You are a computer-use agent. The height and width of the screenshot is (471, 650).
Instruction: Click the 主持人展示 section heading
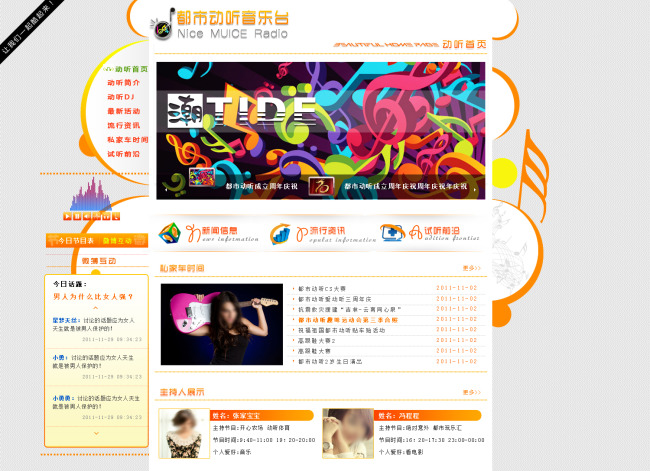tap(182, 392)
